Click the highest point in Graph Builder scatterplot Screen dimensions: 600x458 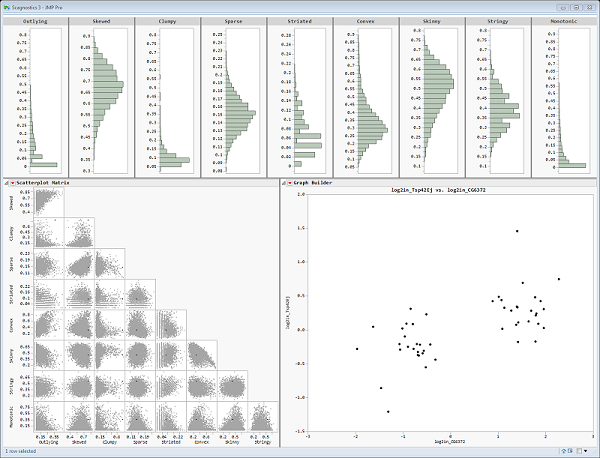pyautogui.click(x=517, y=231)
